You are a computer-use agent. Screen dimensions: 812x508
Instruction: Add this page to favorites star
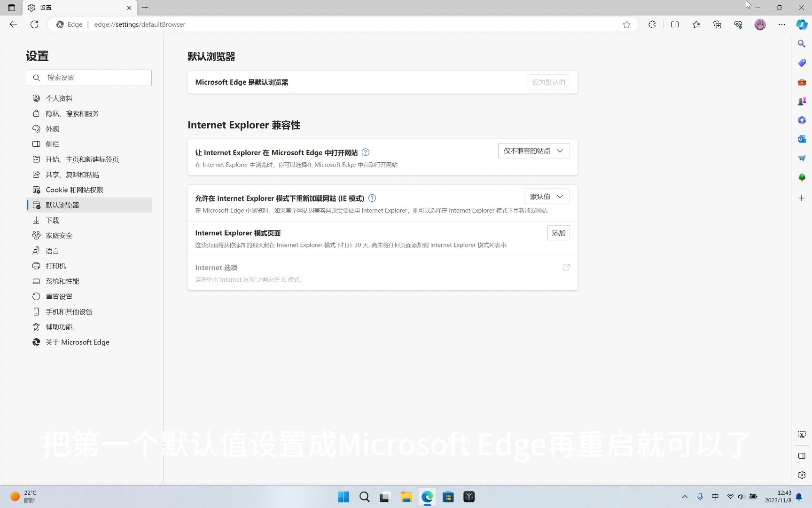click(626, 24)
